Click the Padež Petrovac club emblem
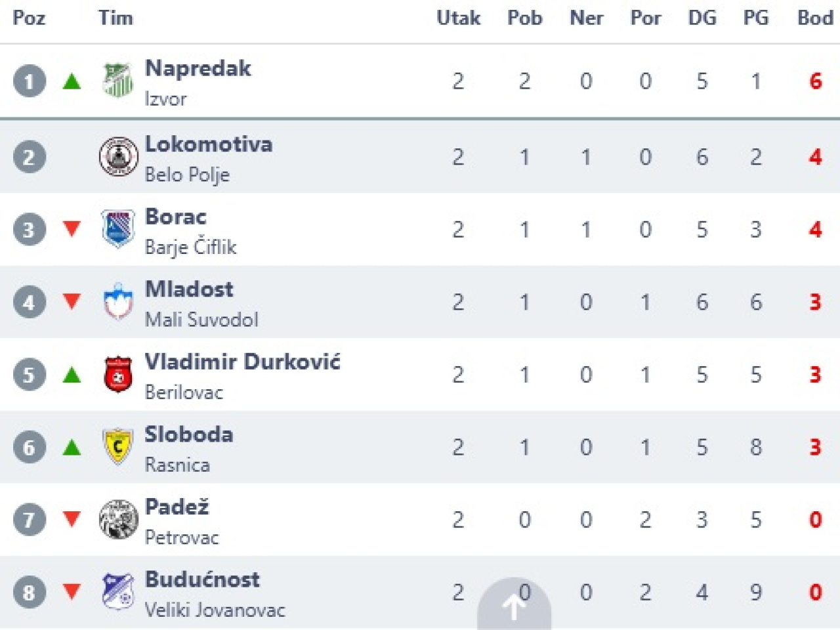This screenshot has width=840, height=630. pyautogui.click(x=118, y=520)
